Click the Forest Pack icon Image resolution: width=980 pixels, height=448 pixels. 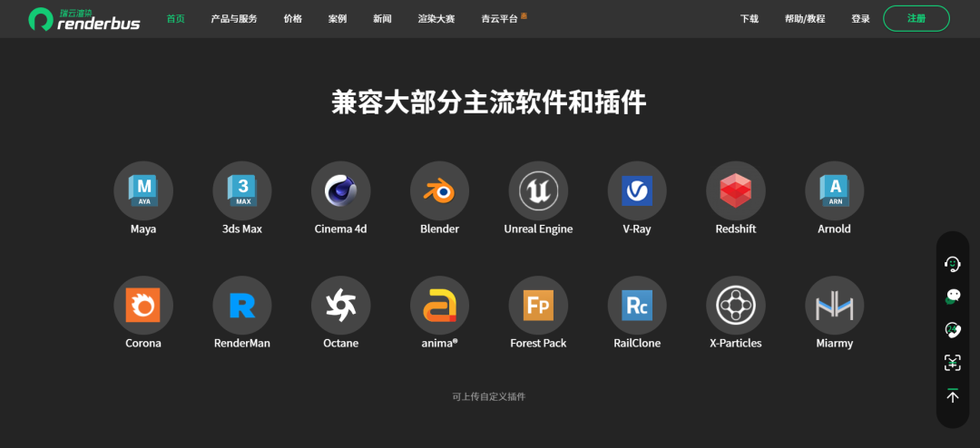point(538,305)
